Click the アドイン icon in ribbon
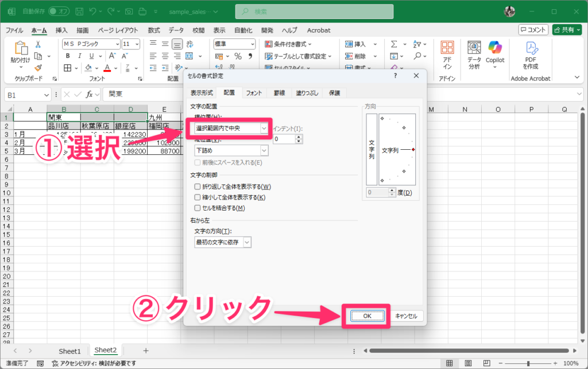This screenshot has width=588, height=369. (447, 55)
